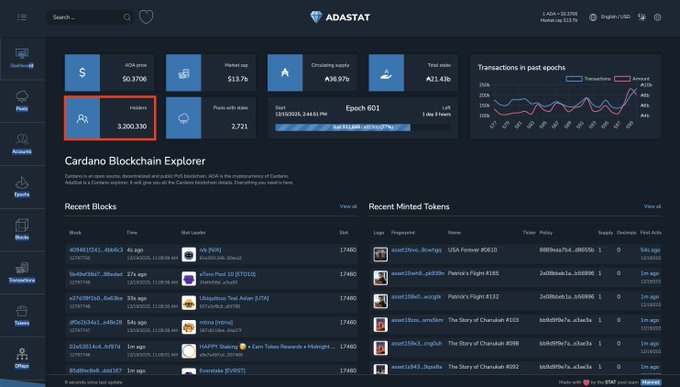Open fingerprint of Patrick's Flight #132
680x387 pixels.
coord(416,297)
